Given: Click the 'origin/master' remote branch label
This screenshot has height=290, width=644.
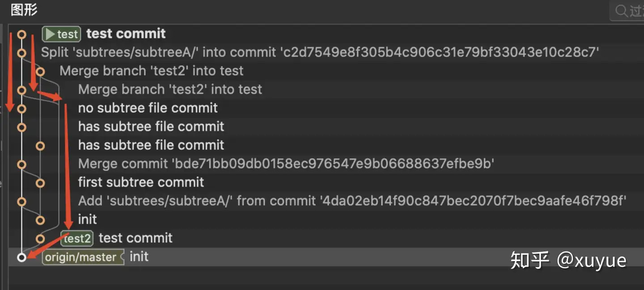Looking at the screenshot, I should pyautogui.click(x=80, y=257).
